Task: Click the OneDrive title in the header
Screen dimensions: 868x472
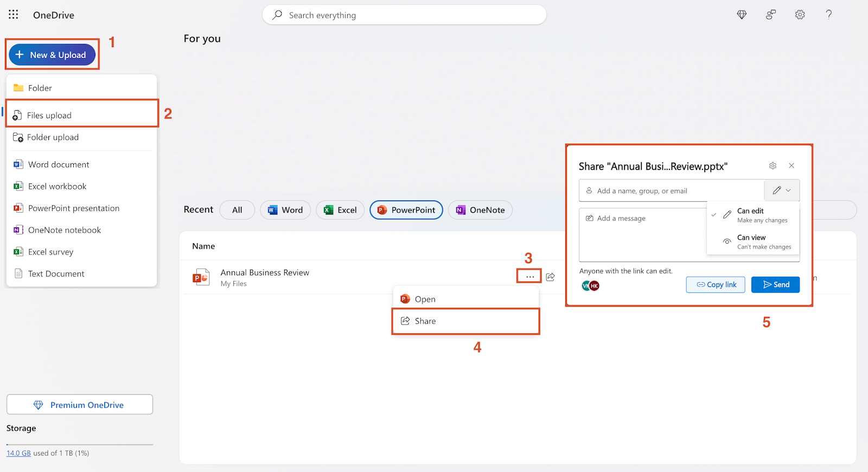Action: click(x=54, y=15)
